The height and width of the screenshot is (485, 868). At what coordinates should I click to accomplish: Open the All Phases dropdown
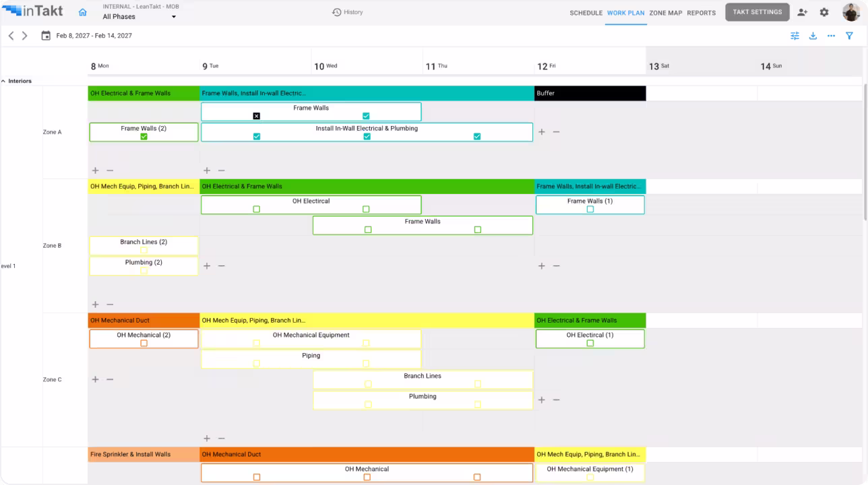pos(139,17)
